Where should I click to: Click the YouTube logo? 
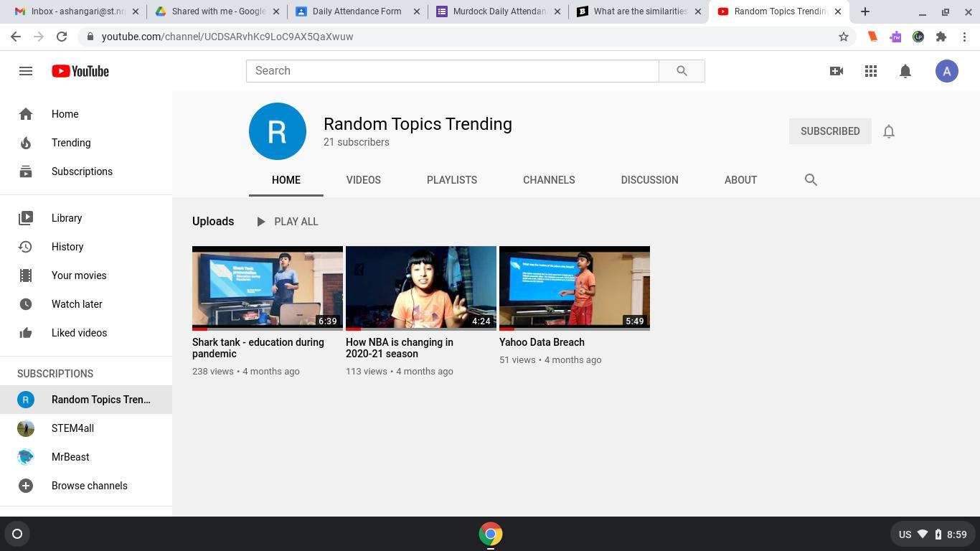tap(80, 71)
